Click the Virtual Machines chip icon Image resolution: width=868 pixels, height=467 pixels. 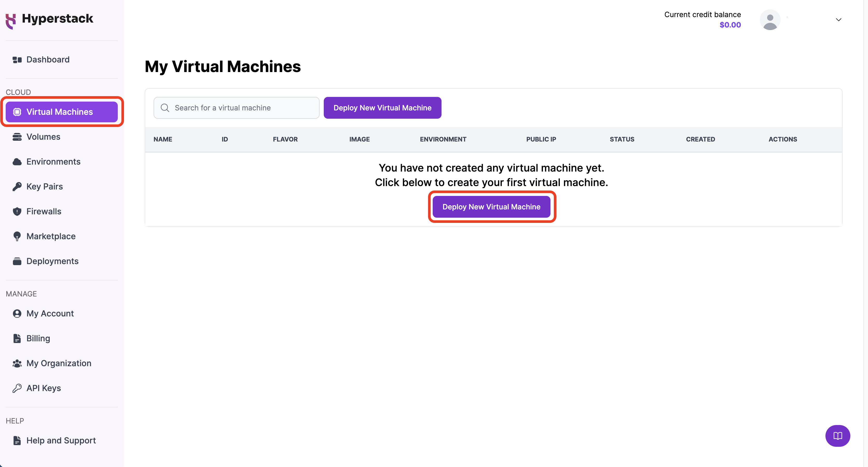(17, 112)
